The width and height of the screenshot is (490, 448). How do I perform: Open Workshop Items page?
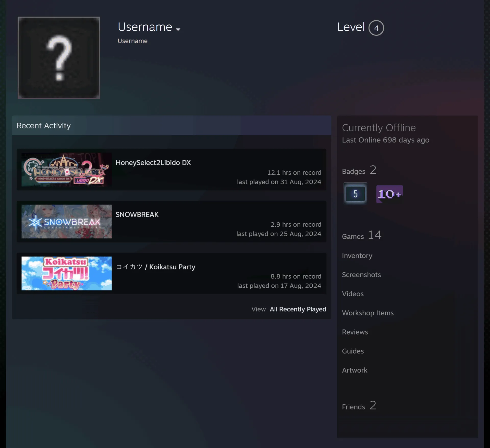click(368, 313)
